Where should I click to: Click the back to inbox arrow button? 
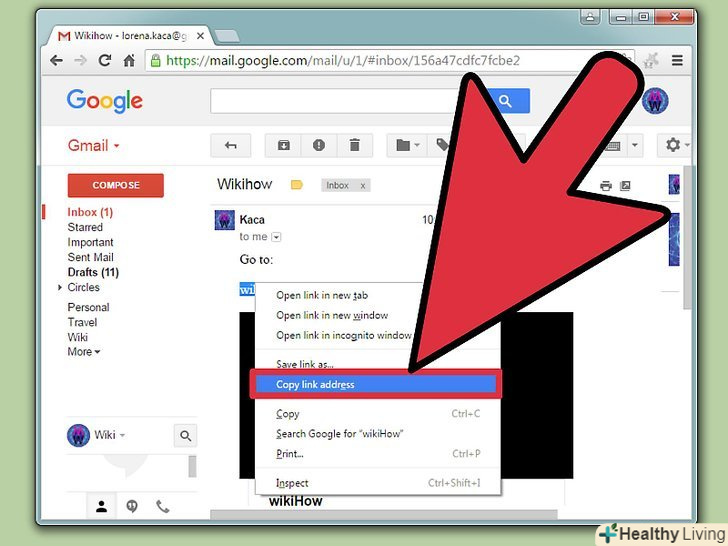point(231,146)
